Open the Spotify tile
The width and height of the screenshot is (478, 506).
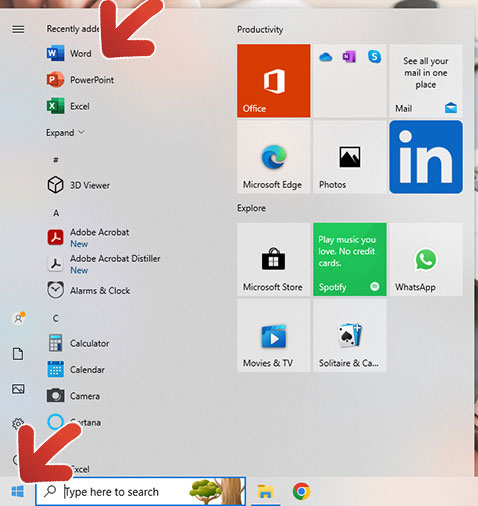(x=350, y=259)
